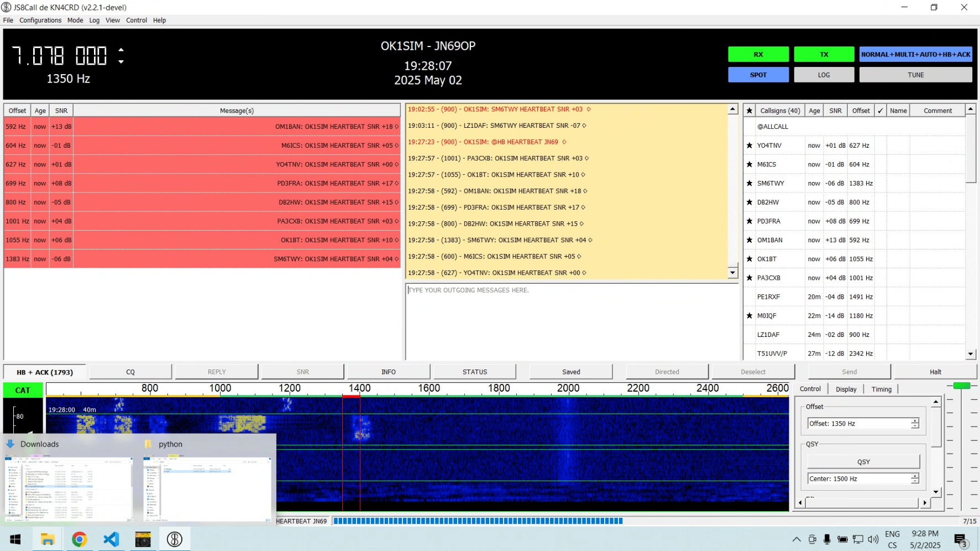Click inside the Center: 1500 Hz field
The height and width of the screenshot is (551, 980).
click(859, 479)
